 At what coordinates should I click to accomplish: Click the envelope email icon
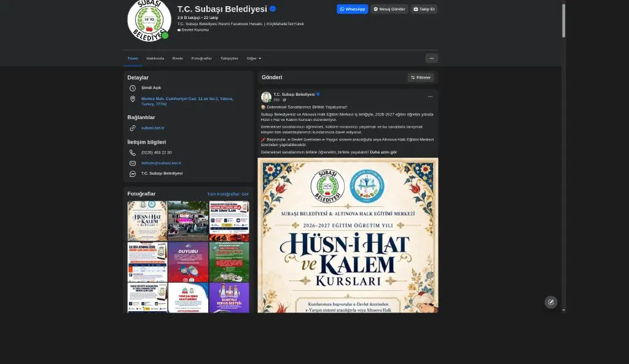[133, 163]
